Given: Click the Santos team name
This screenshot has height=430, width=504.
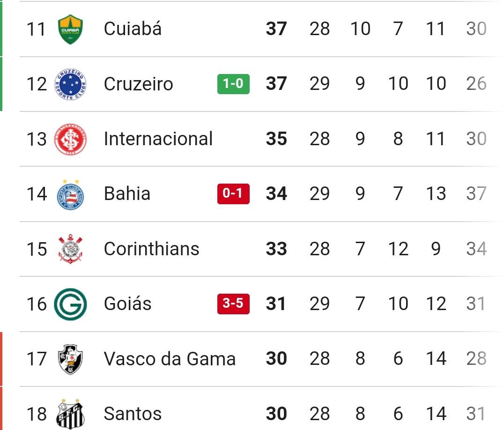Looking at the screenshot, I should pos(133,414).
